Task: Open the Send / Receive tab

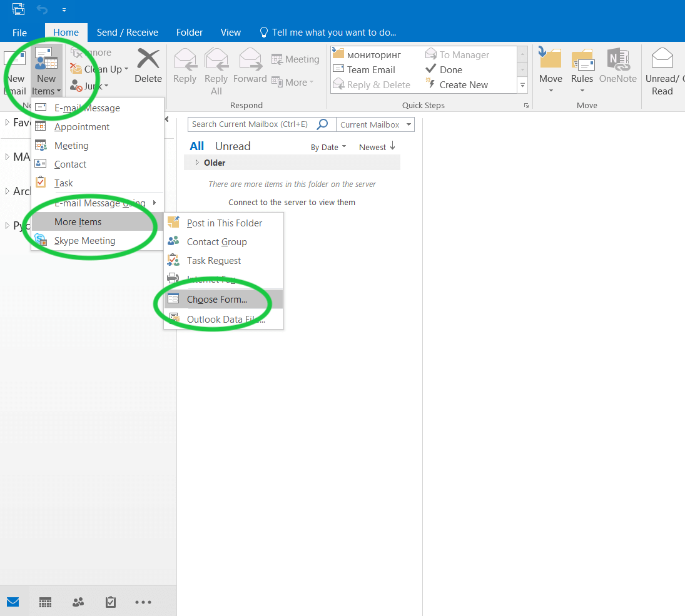Action: click(x=128, y=33)
